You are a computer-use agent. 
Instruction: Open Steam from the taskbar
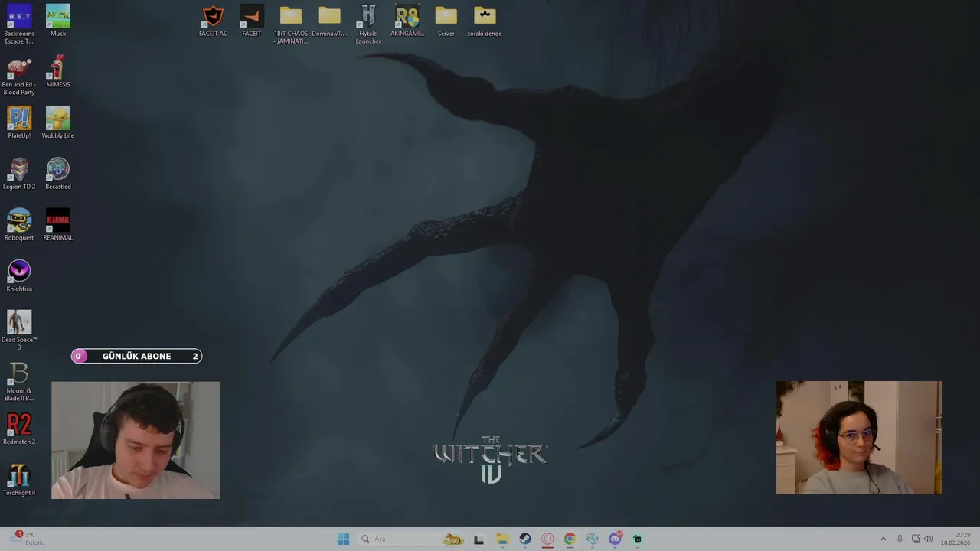pyautogui.click(x=524, y=539)
